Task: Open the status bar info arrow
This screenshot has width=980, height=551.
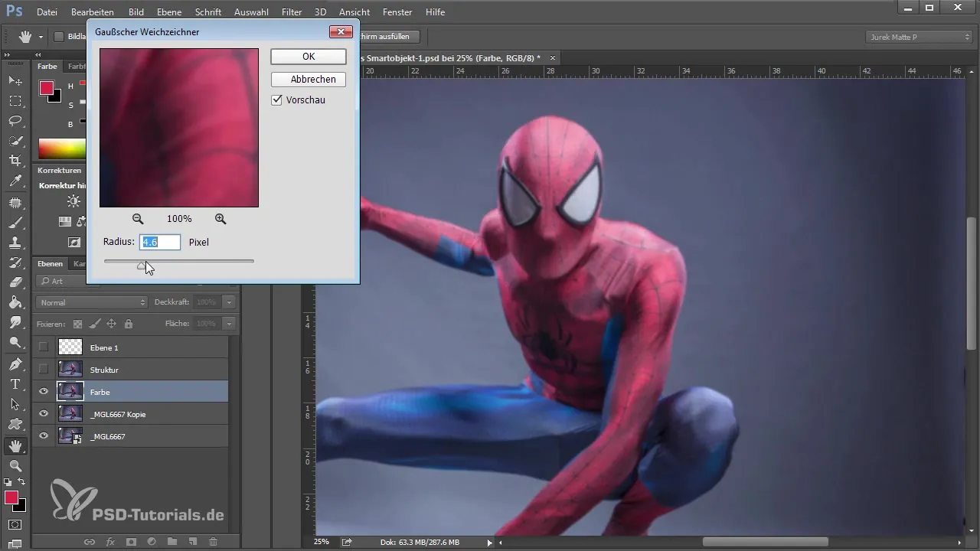Action: (489, 543)
